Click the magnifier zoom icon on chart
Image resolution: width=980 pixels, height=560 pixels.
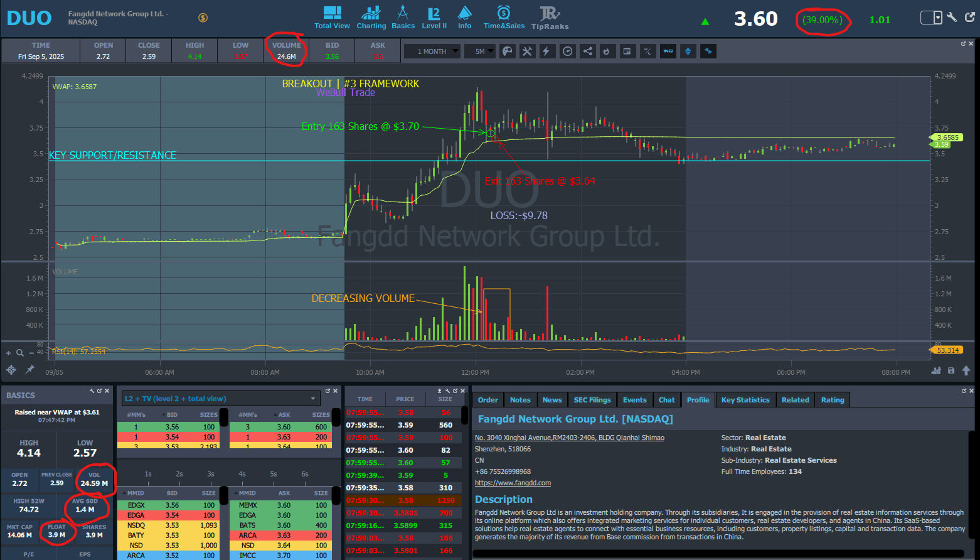[20, 353]
